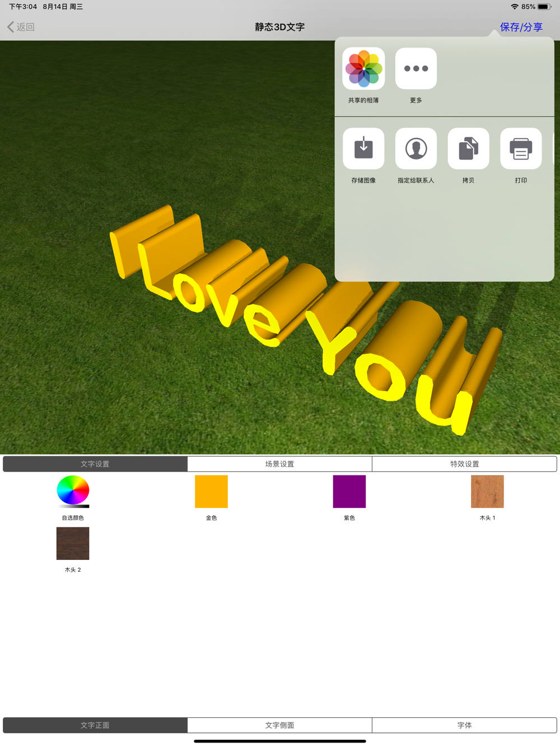This screenshot has width=560, height=747.
Task: Tap the 存储图像 save image icon
Action: [x=363, y=148]
